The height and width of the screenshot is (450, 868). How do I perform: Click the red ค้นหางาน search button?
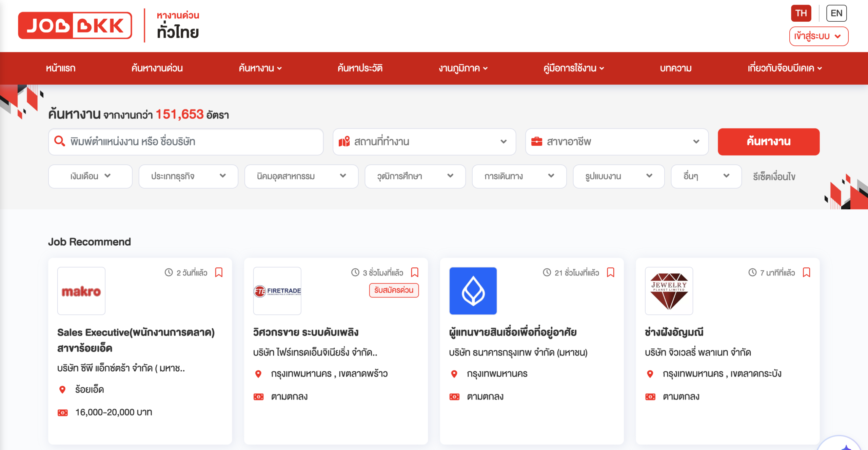click(x=769, y=142)
